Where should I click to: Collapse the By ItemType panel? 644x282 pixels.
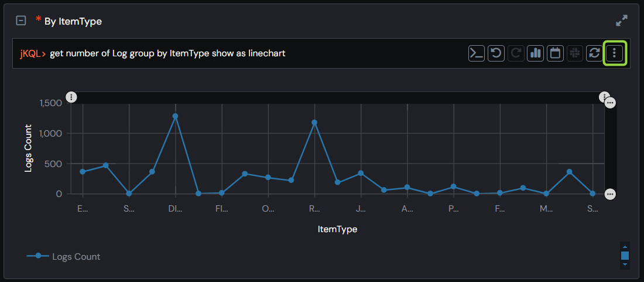(x=21, y=21)
